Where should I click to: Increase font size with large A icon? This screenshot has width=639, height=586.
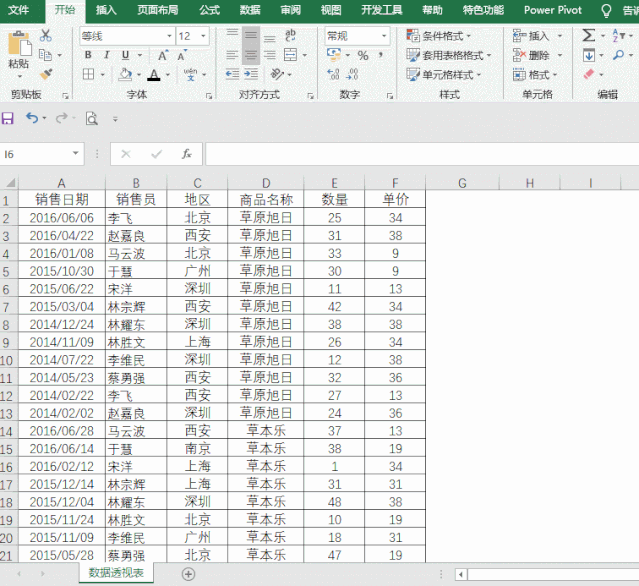coord(163,55)
